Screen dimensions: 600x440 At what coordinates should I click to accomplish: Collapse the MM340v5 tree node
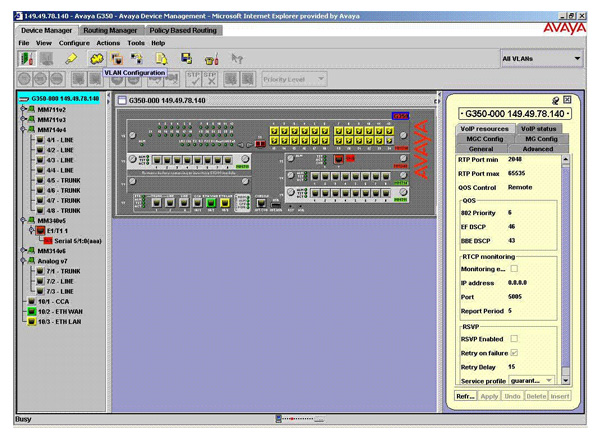[23, 220]
